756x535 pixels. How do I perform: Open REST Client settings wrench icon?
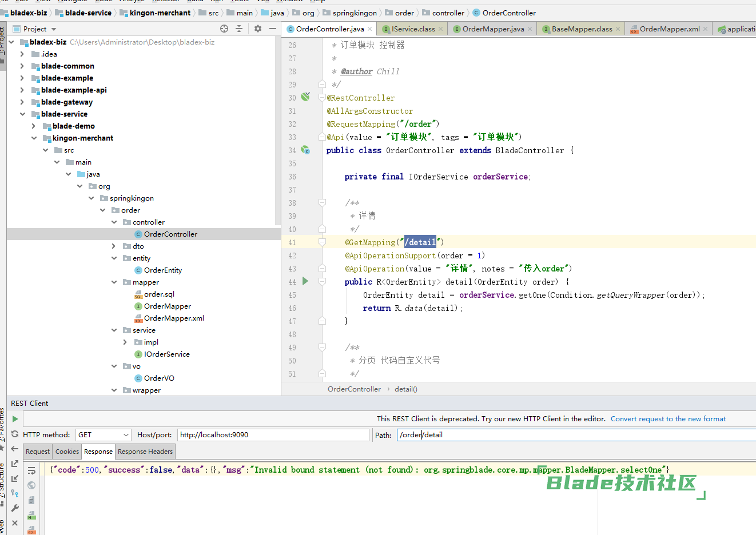coord(15,508)
